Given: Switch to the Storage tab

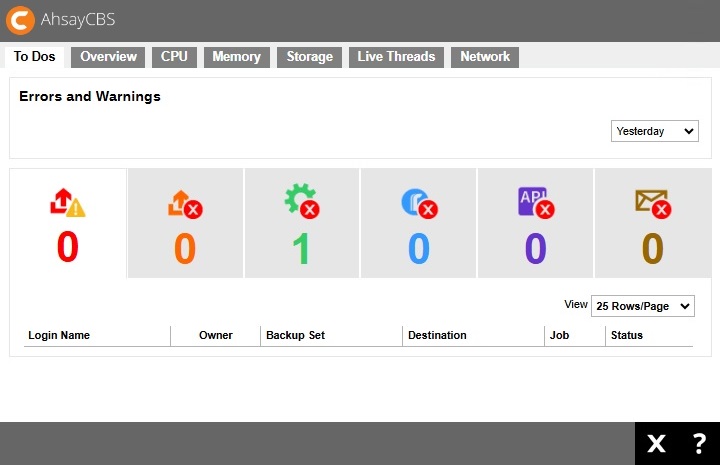Looking at the screenshot, I should 309,57.
